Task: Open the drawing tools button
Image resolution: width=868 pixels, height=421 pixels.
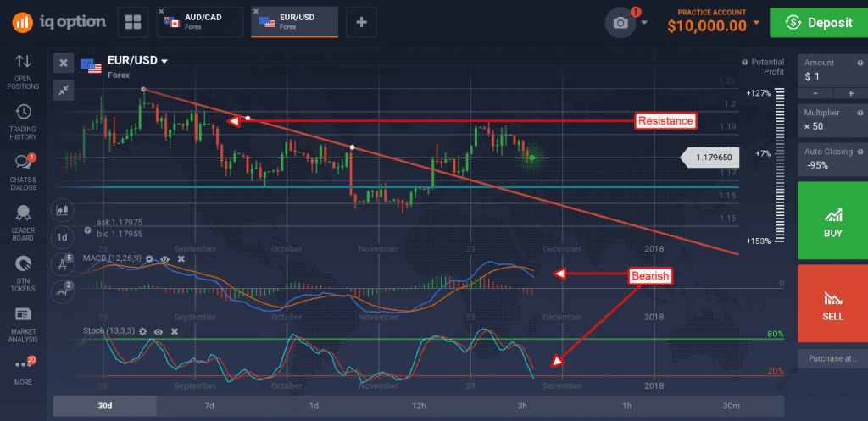Action: click(61, 264)
